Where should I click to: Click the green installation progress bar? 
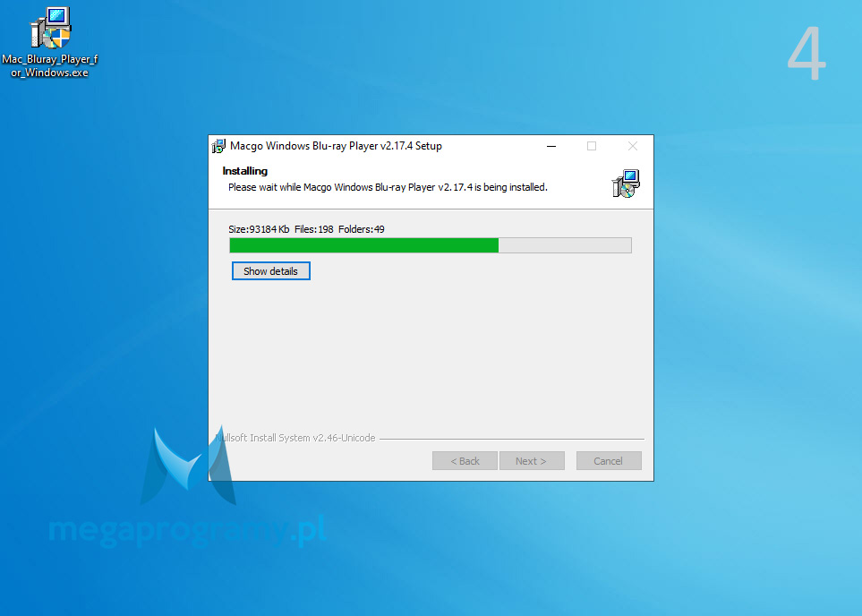tap(431, 245)
